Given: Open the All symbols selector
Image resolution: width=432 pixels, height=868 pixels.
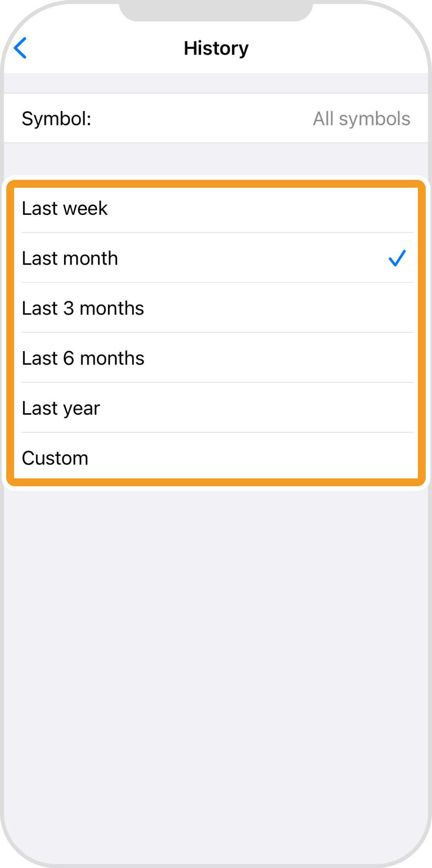Looking at the screenshot, I should click(361, 119).
